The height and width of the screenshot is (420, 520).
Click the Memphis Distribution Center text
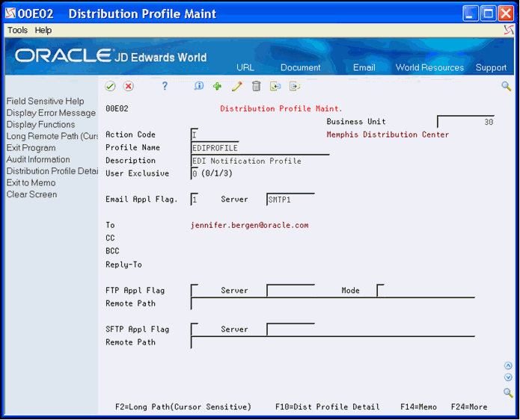(x=388, y=135)
